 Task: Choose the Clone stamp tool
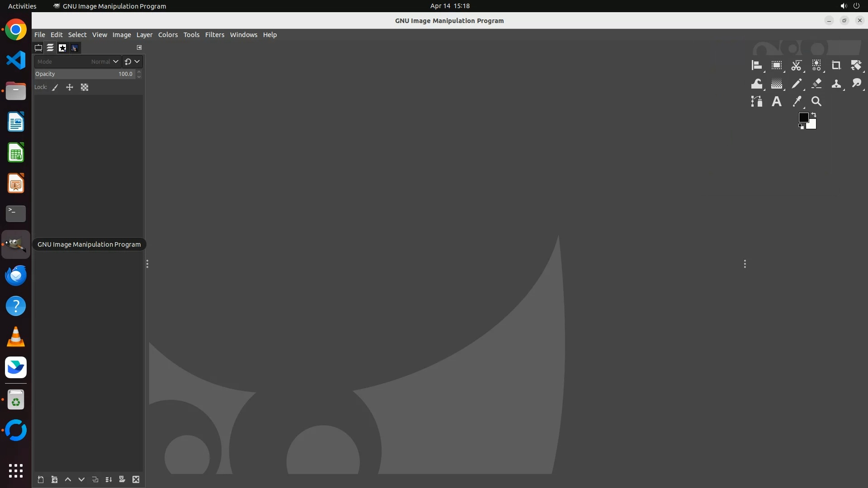point(836,84)
